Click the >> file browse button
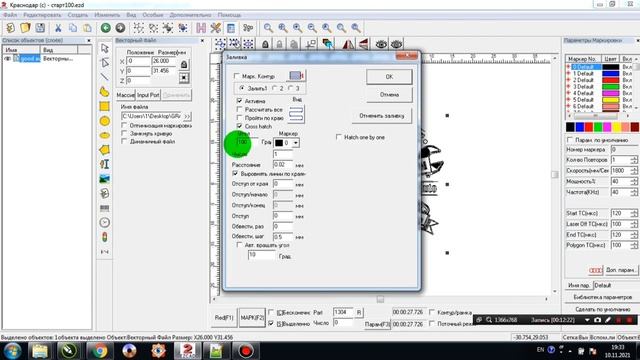640x360 pixels. pyautogui.click(x=187, y=116)
